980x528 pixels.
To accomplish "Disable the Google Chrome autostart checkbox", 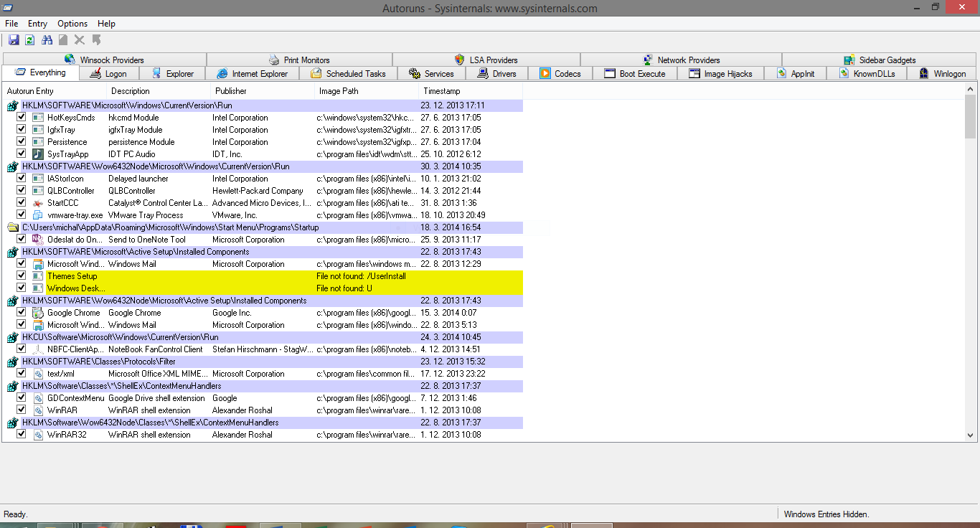I will point(22,312).
